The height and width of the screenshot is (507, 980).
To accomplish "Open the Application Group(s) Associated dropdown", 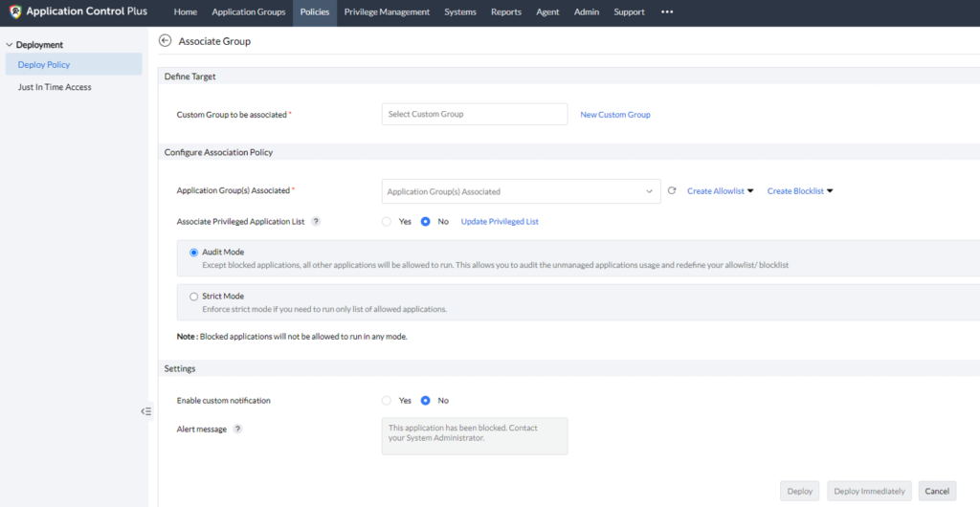I will (x=521, y=191).
